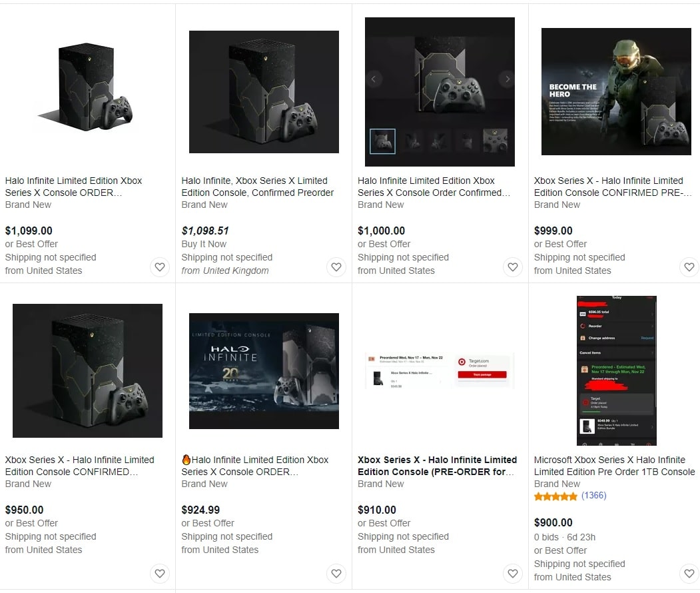This screenshot has height=593, width=700.
Task: Select the first highlighted carousel thumbnail
Action: coord(382,141)
